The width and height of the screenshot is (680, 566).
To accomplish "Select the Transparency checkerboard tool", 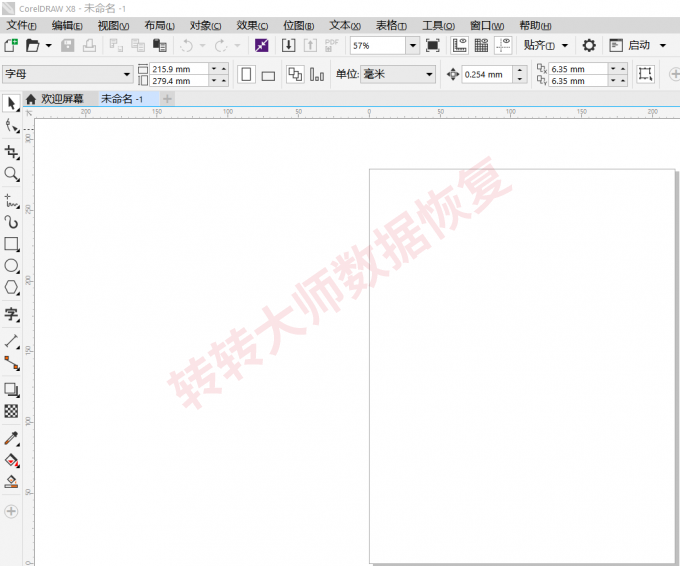I will point(11,411).
